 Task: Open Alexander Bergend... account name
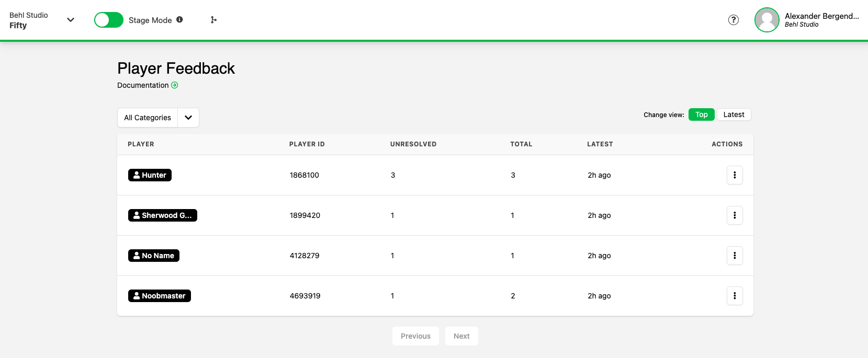tap(821, 16)
